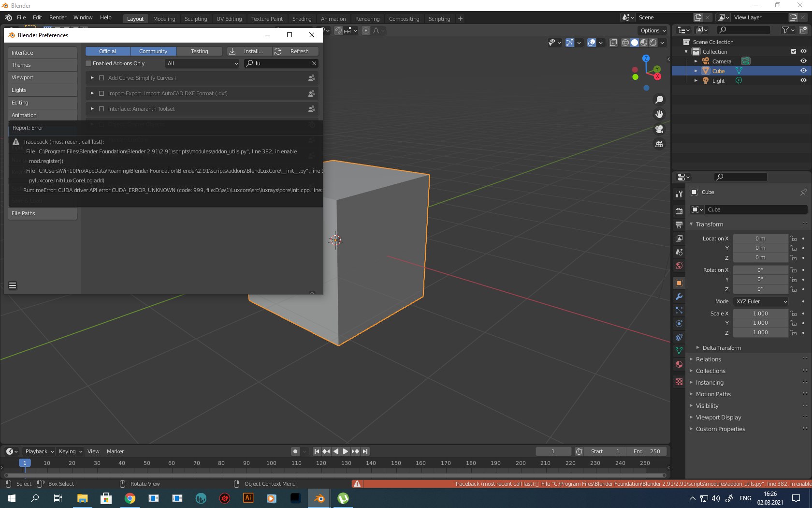Open the viewport Options dropdown

[653, 30]
